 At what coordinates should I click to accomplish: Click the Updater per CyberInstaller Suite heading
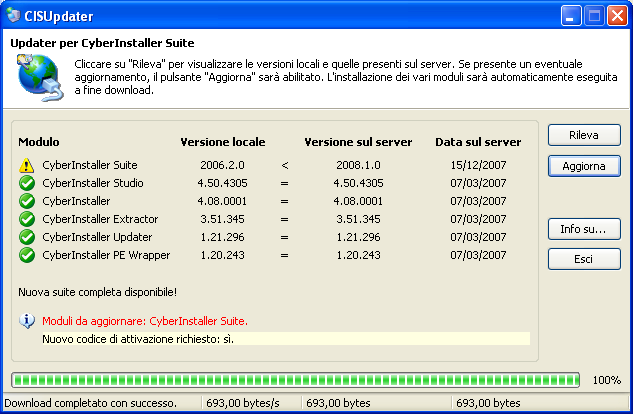click(102, 43)
